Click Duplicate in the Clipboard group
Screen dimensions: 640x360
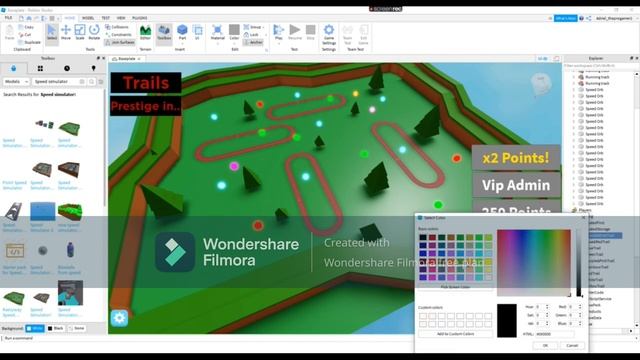(29, 42)
